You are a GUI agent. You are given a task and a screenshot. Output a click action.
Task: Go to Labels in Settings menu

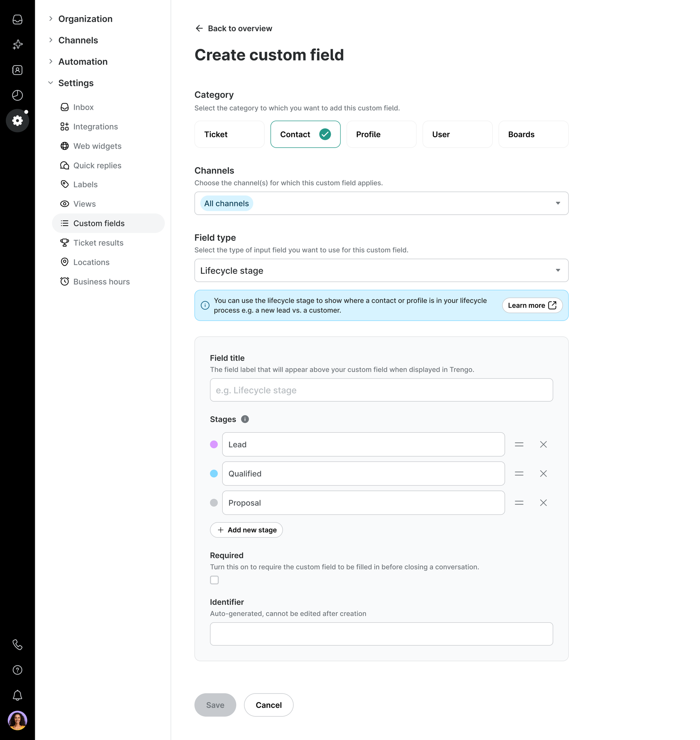(x=85, y=184)
